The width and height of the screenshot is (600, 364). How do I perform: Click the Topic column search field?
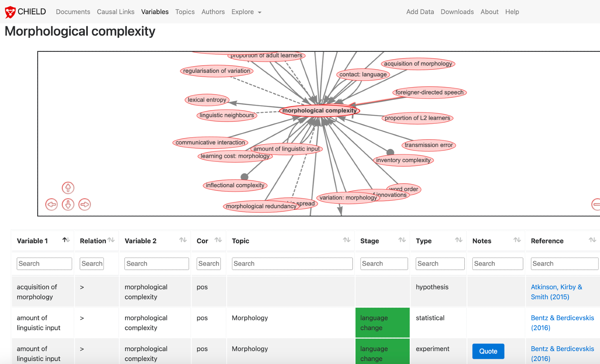292,264
